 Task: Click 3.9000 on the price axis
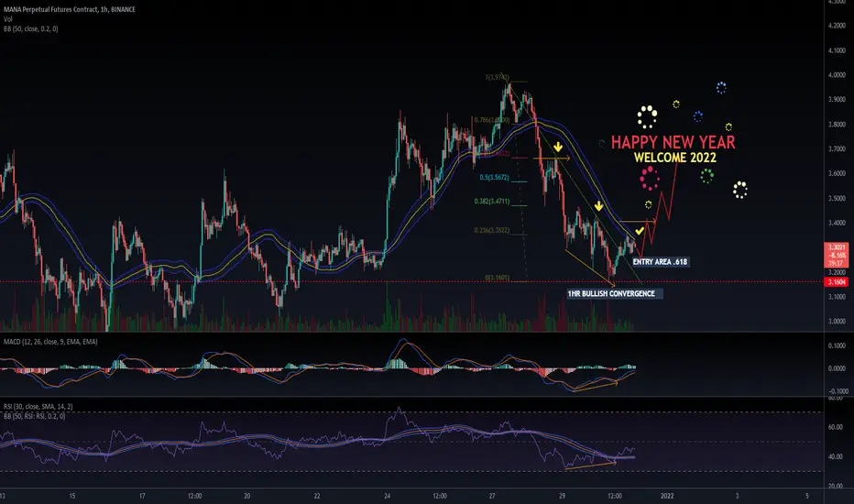click(x=837, y=100)
